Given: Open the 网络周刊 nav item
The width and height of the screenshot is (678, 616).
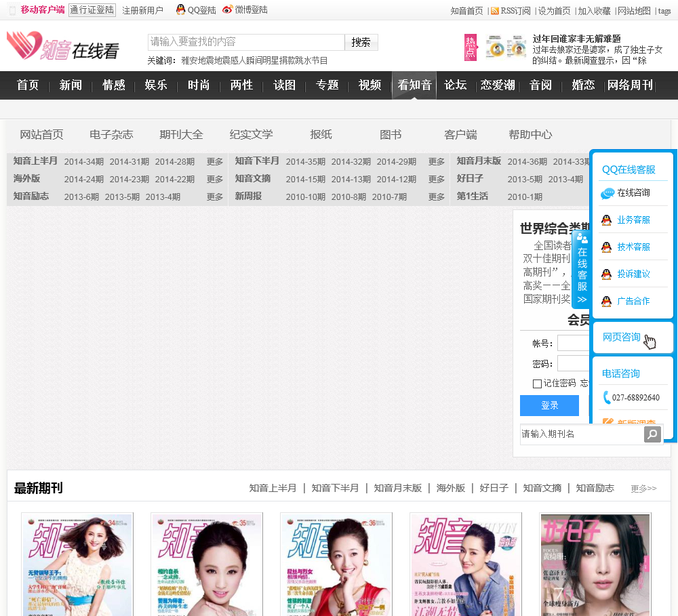Looking at the screenshot, I should click(630, 85).
